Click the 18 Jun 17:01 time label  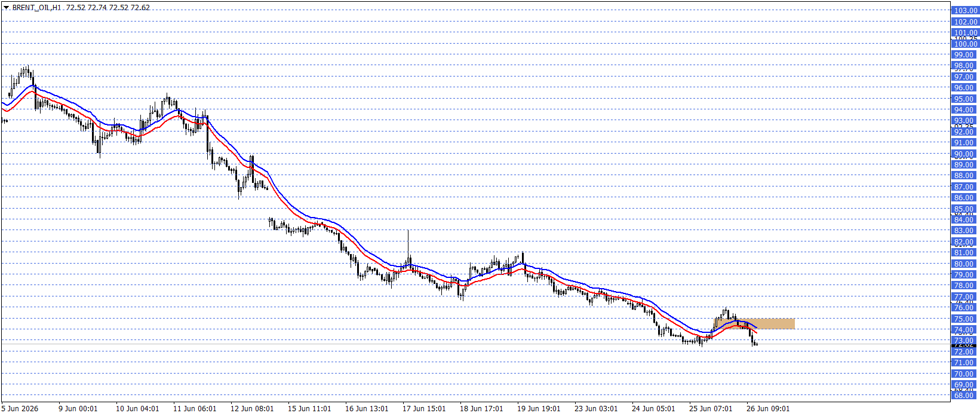pyautogui.click(x=481, y=409)
